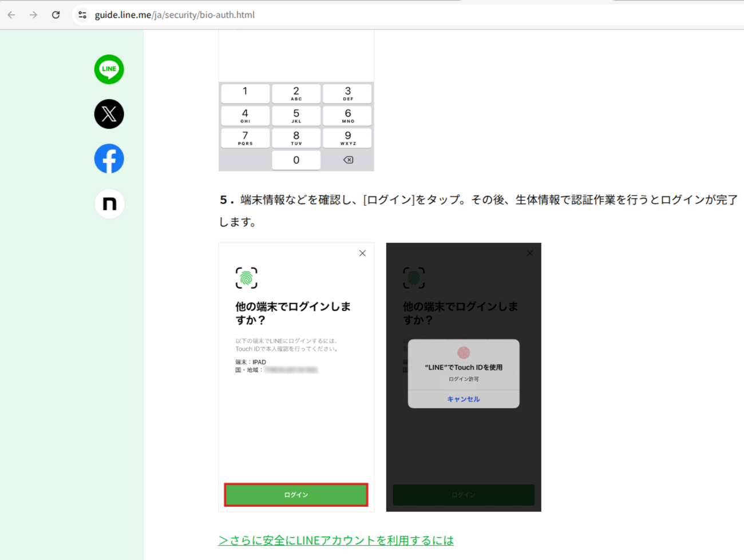Click the green fingerprint icon in the login screenshot
Screen dimensions: 744x560
(246, 278)
